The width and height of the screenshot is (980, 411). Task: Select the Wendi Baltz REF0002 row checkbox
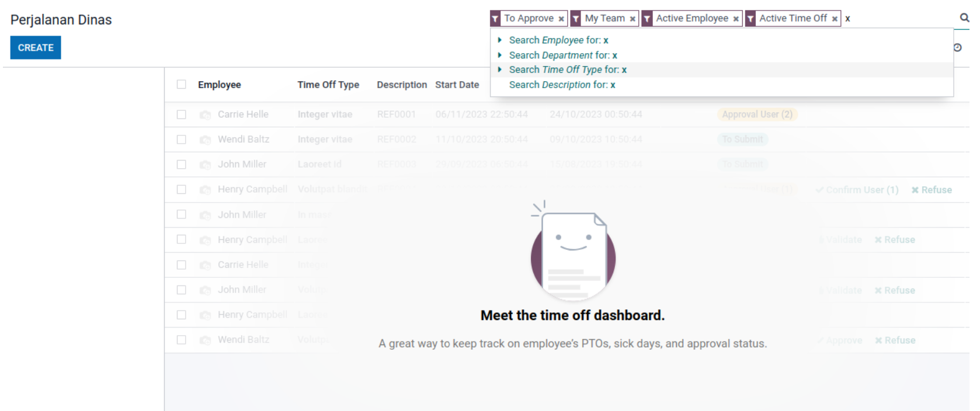(182, 140)
